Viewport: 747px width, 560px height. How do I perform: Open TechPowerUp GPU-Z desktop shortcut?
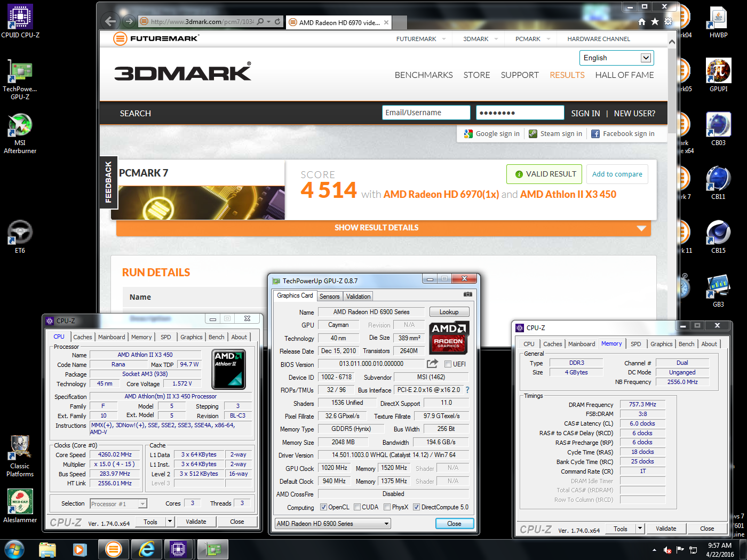[20, 79]
